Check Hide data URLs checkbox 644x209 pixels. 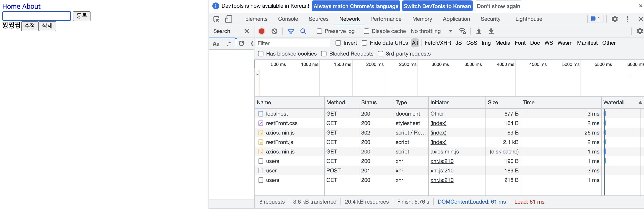364,43
